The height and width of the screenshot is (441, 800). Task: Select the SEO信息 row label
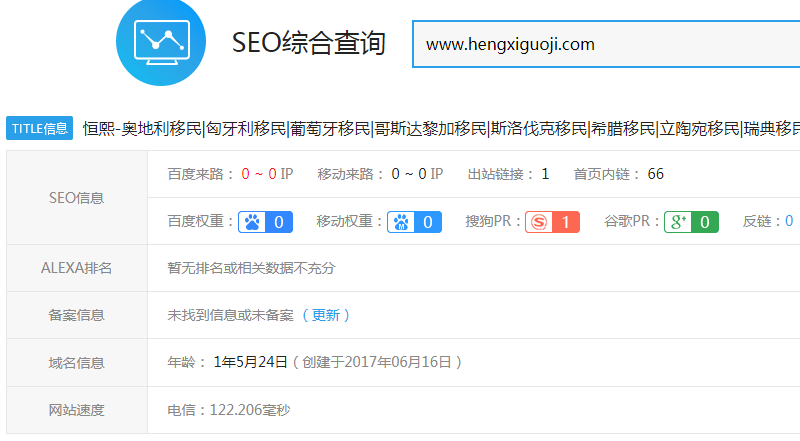pos(76,198)
